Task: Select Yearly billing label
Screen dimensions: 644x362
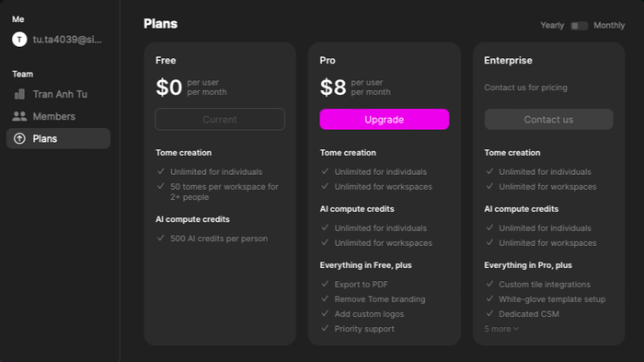Action: coord(552,26)
